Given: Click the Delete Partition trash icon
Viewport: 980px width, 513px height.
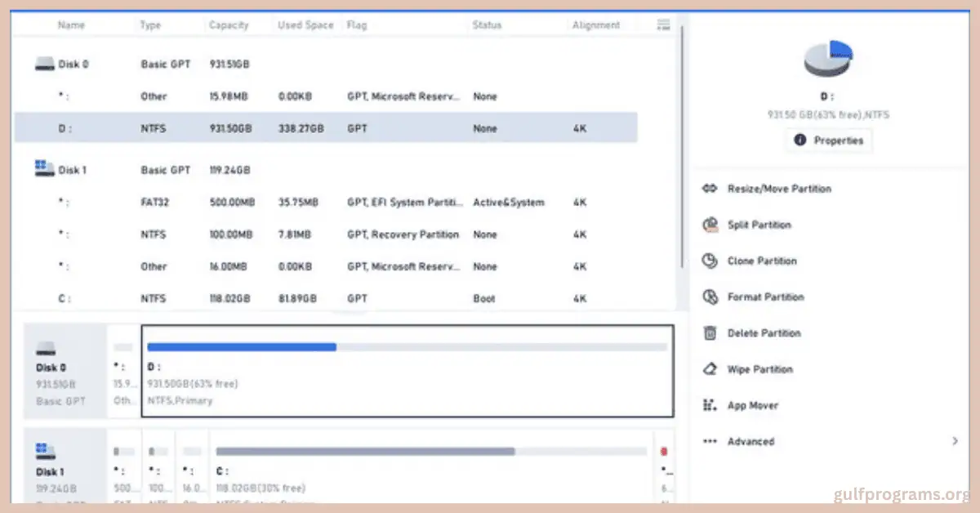Looking at the screenshot, I should (710, 333).
